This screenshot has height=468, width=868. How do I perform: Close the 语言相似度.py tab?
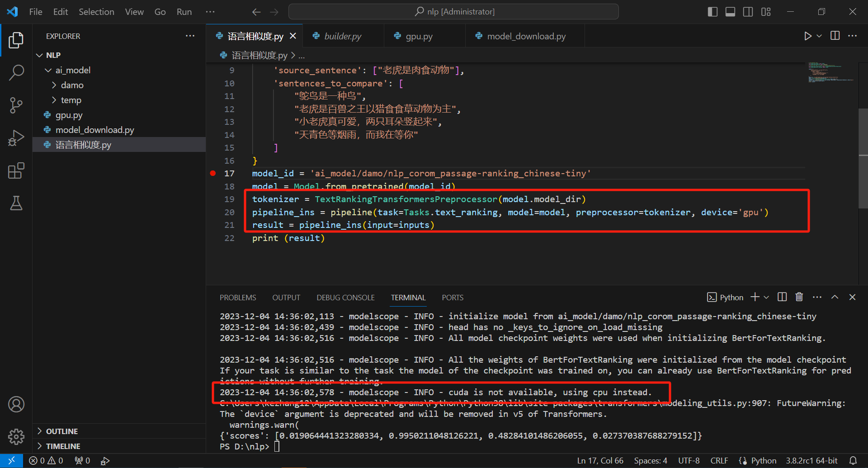pyautogui.click(x=293, y=36)
